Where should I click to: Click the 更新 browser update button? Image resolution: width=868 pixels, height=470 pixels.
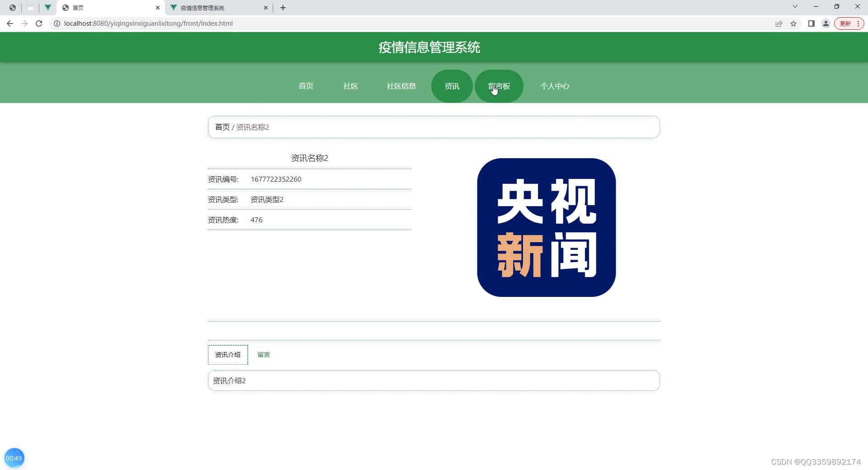pyautogui.click(x=849, y=23)
